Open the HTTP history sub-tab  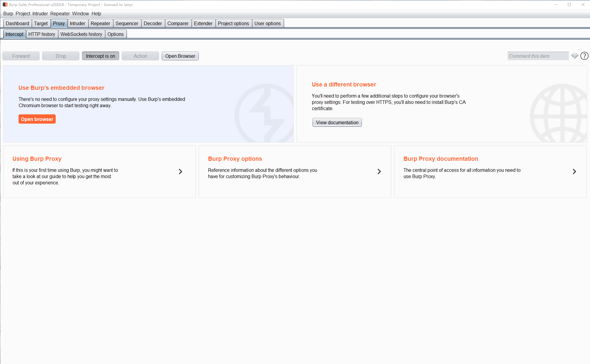42,34
